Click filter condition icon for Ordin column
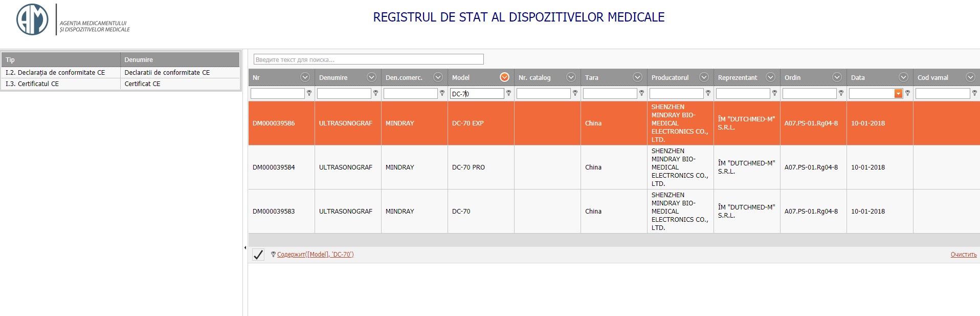Viewport: 980px width, 316px height. point(841,93)
